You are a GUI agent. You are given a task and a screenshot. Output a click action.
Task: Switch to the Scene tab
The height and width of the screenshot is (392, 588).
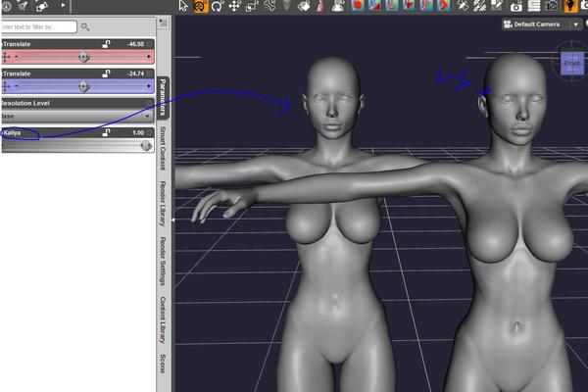[163, 364]
